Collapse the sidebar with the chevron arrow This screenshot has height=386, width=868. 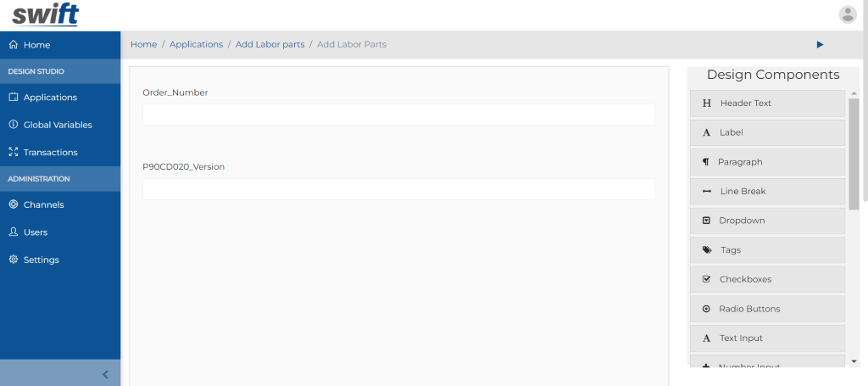click(105, 374)
